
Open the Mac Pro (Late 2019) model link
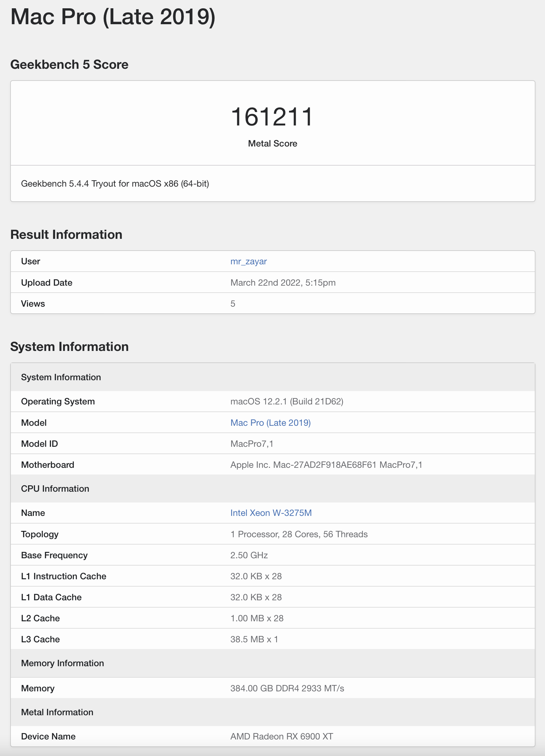point(271,423)
